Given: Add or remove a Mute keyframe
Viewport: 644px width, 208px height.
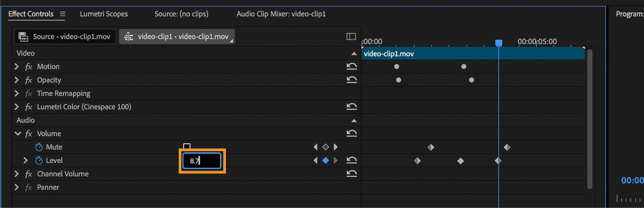Looking at the screenshot, I should (x=325, y=147).
